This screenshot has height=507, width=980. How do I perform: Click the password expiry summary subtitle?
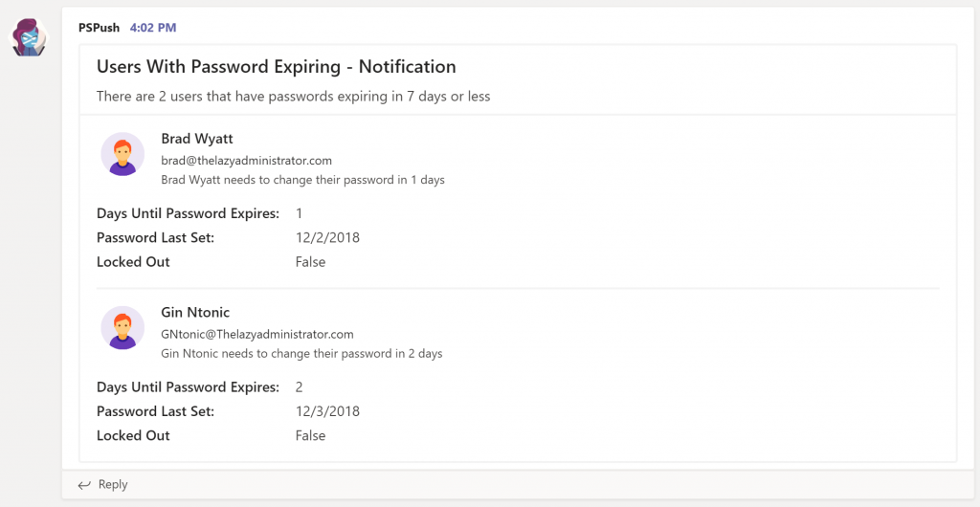coord(293,97)
